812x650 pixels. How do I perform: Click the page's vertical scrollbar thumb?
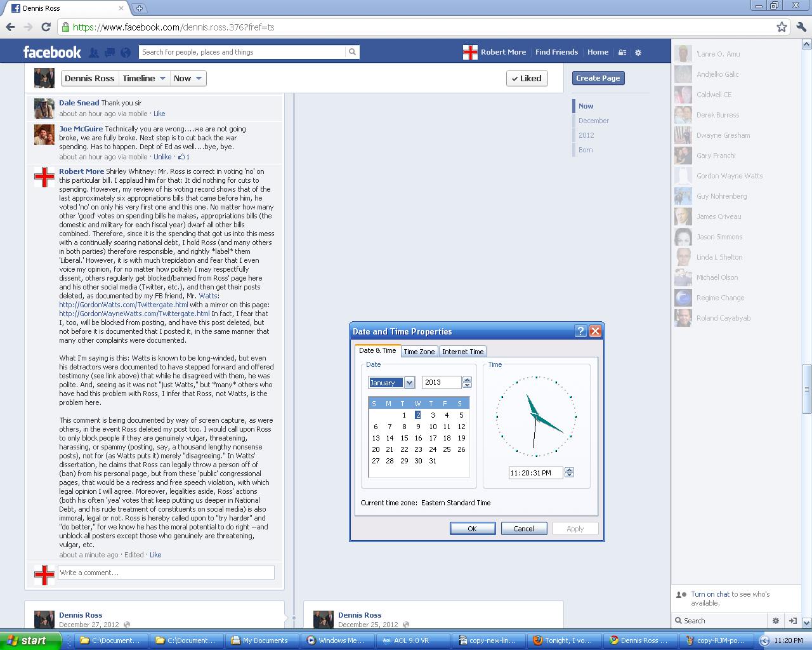coord(806,389)
